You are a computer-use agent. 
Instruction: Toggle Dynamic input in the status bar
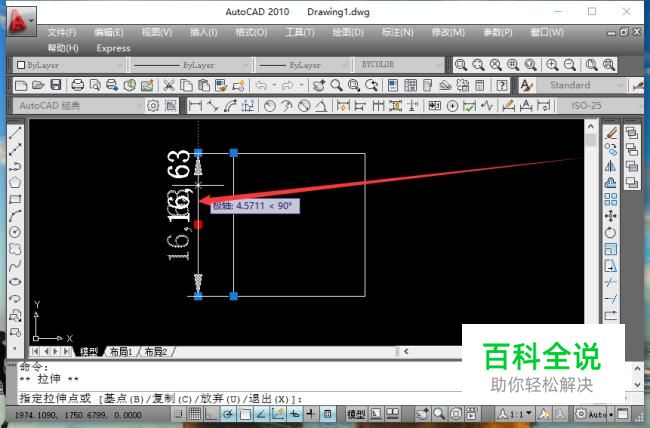294,413
